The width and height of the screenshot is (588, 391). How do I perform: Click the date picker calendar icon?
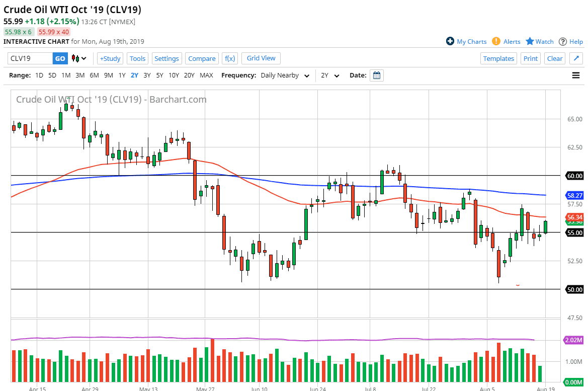377,75
